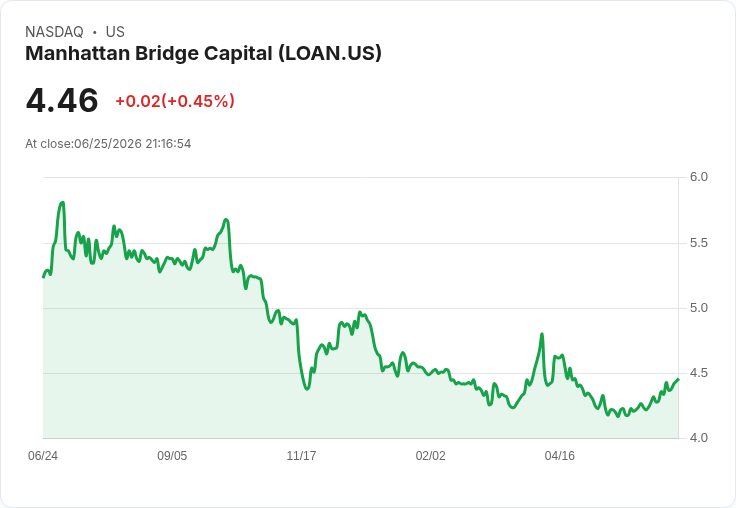The height and width of the screenshot is (508, 736).
Task: Click the April price spike on the chart line
Action: pyautogui.click(x=542, y=334)
